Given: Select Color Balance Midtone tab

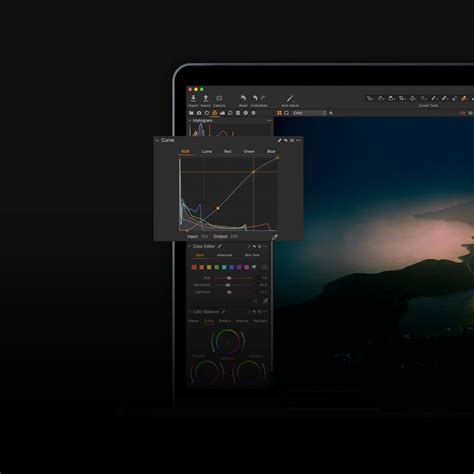Looking at the screenshot, I should click(242, 321).
